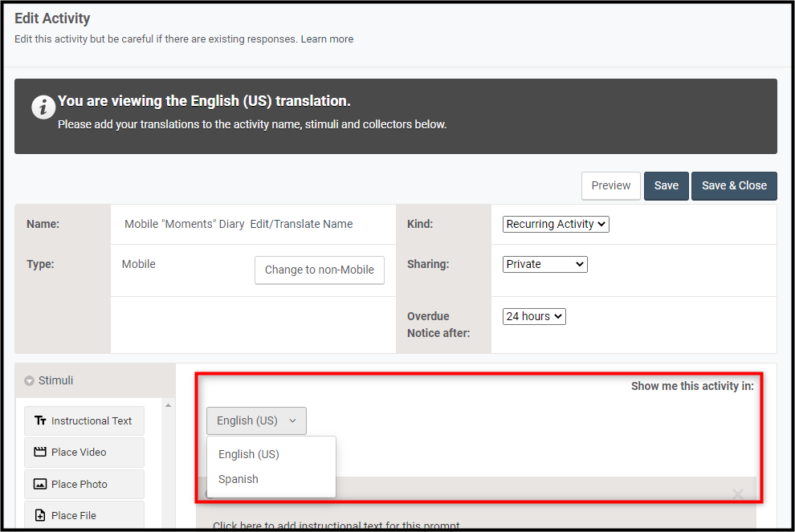Add Place File stimulus

(x=84, y=515)
